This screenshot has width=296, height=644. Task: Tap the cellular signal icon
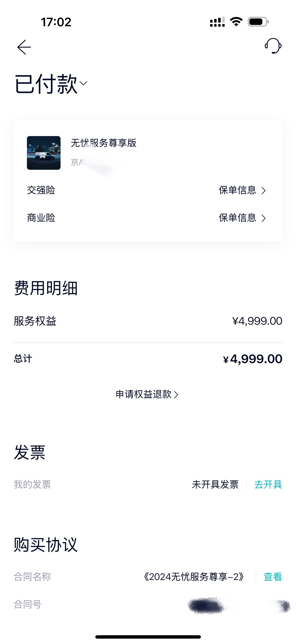point(217,22)
